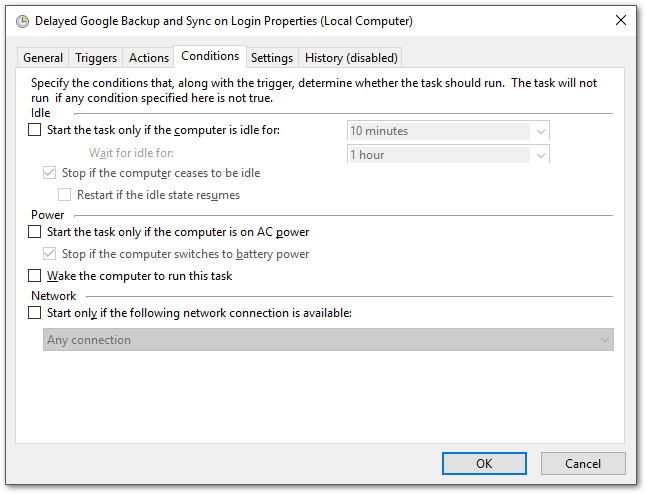Enable start only on AC power
This screenshot has height=494, width=646.
(x=35, y=232)
